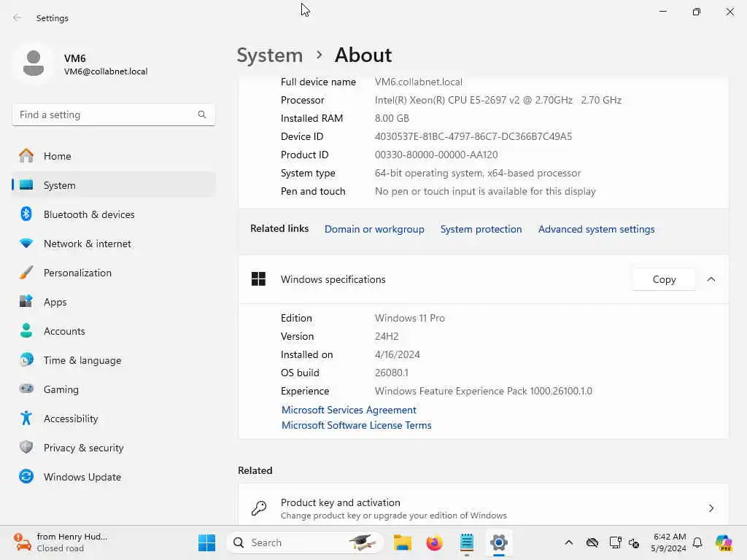This screenshot has height=560, width=747.
Task: Go to the Personalization paintbrush icon
Action: click(26, 273)
